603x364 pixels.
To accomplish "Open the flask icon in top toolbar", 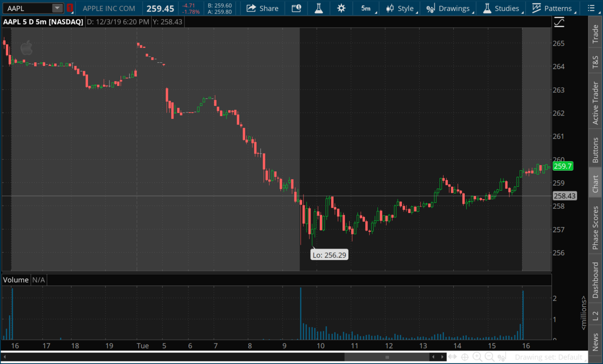I will [x=319, y=8].
